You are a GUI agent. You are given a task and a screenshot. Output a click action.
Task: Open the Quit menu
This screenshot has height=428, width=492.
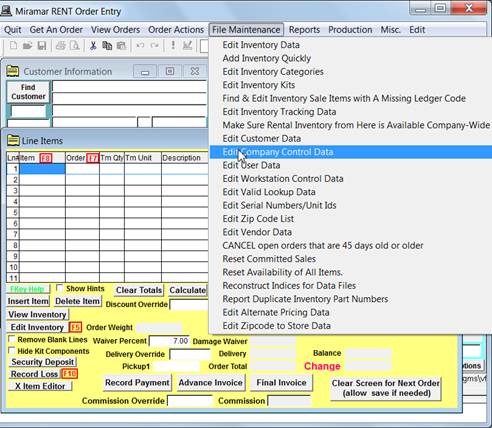click(13, 30)
